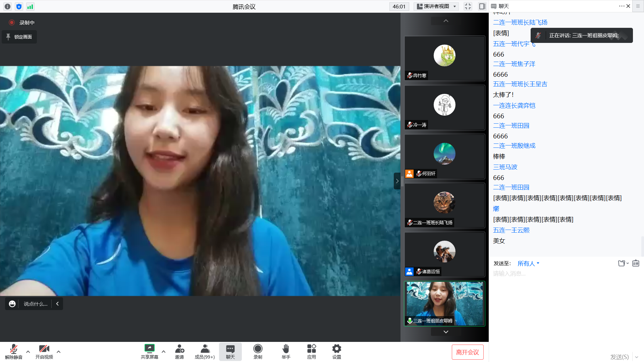644x362 pixels.
Task: Expand audio options arrow beside microphone
Action: 28,352
